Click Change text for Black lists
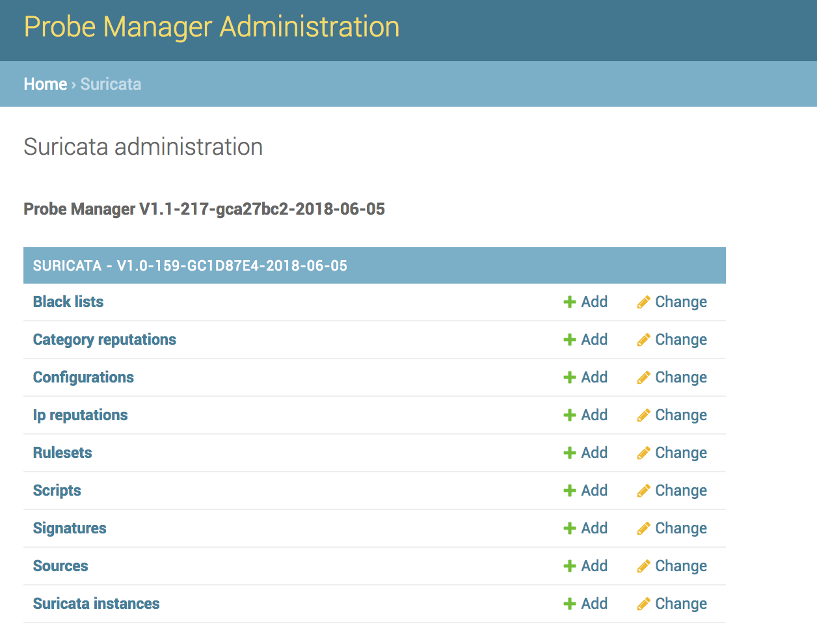The image size is (817, 644). click(x=681, y=302)
